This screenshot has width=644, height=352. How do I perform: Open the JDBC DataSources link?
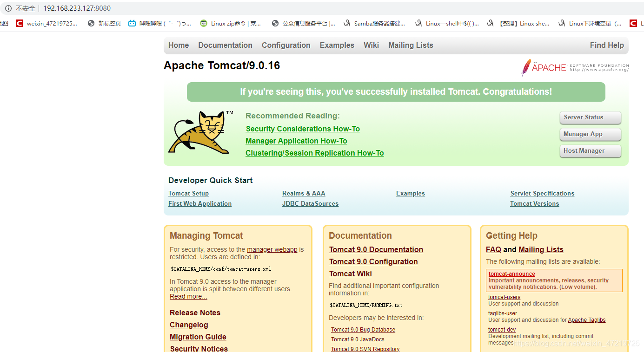(x=310, y=203)
